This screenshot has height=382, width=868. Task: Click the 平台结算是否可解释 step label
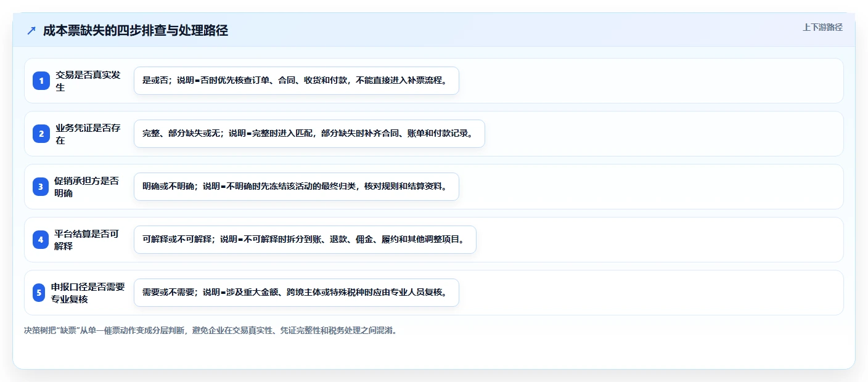tap(87, 240)
